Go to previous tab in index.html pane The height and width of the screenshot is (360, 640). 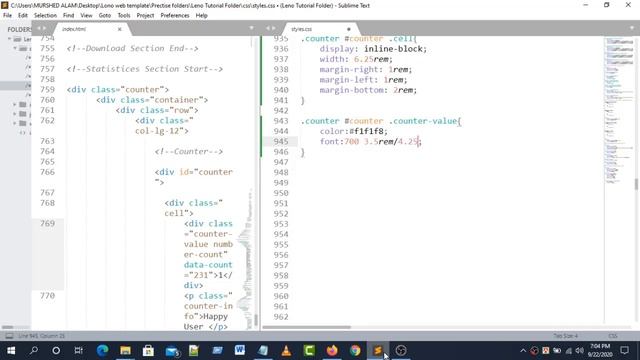click(x=39, y=28)
